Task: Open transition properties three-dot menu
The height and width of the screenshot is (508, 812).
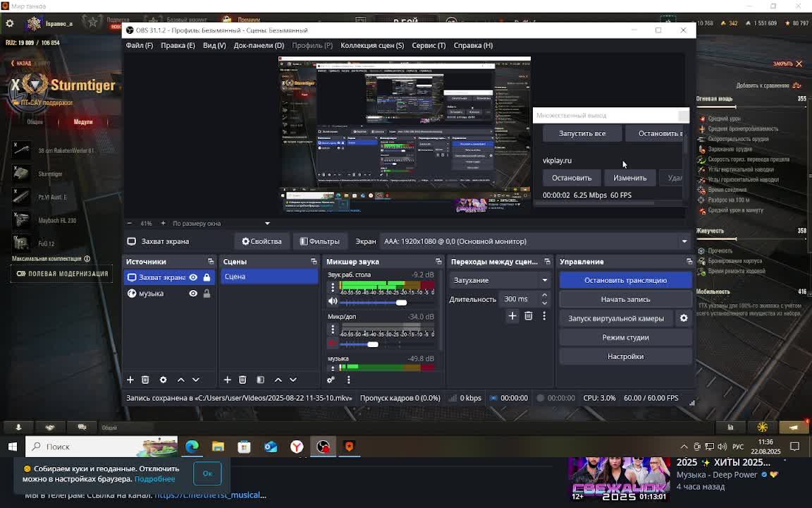Action: 543,315
